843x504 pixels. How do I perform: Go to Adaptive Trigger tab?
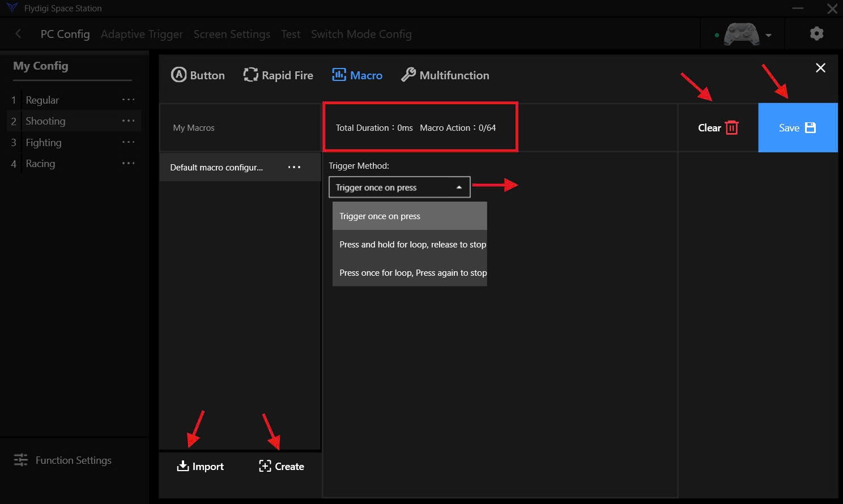tap(142, 34)
